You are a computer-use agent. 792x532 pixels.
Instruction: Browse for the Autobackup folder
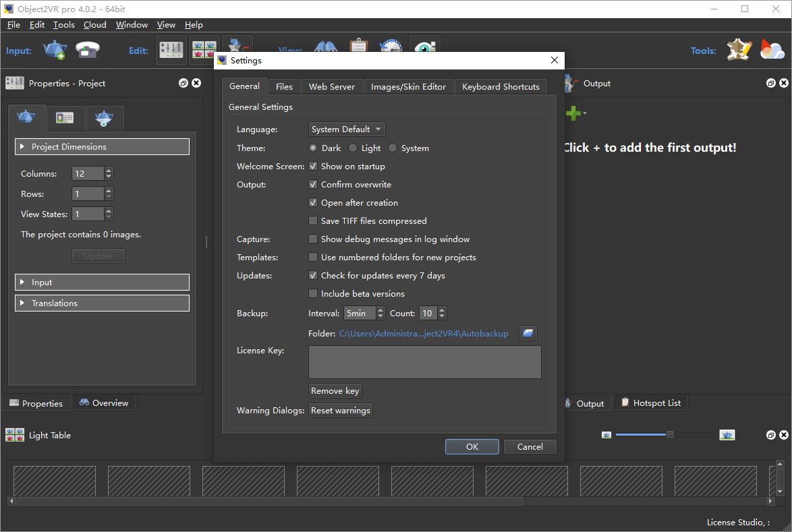pos(528,333)
